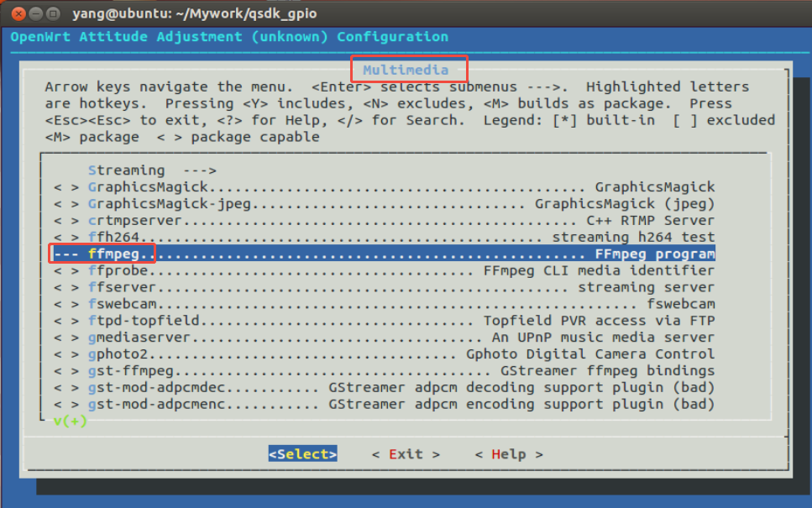Select the gst-mod-adpcmenc encoding plugin row

click(x=385, y=405)
